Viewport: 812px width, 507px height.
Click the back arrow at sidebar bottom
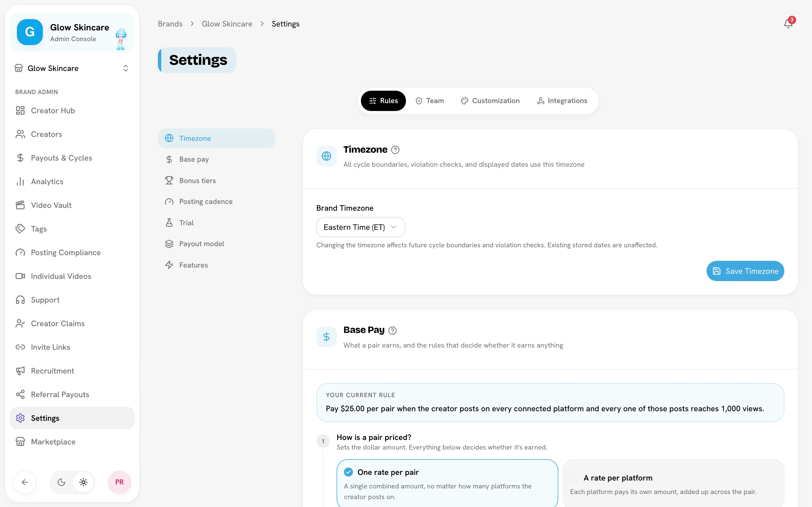tap(25, 482)
